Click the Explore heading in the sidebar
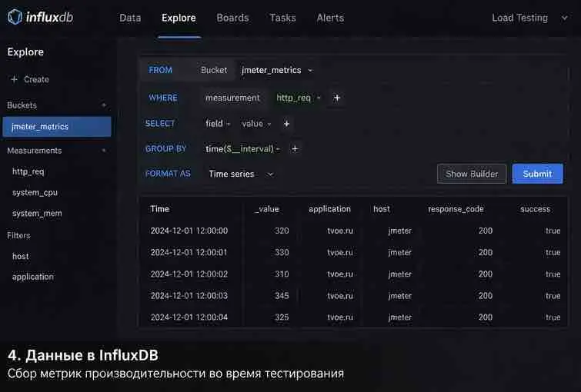Viewport: 581px width, 392px height. click(x=25, y=52)
